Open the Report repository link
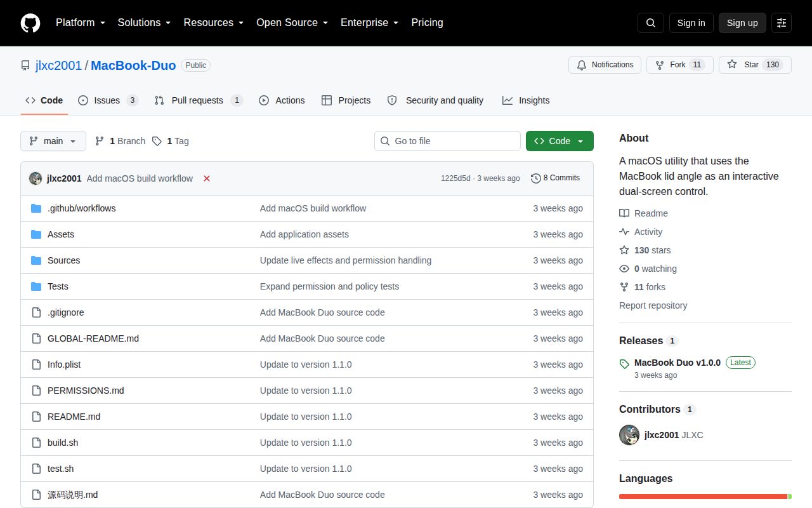The width and height of the screenshot is (812, 508). (x=653, y=305)
